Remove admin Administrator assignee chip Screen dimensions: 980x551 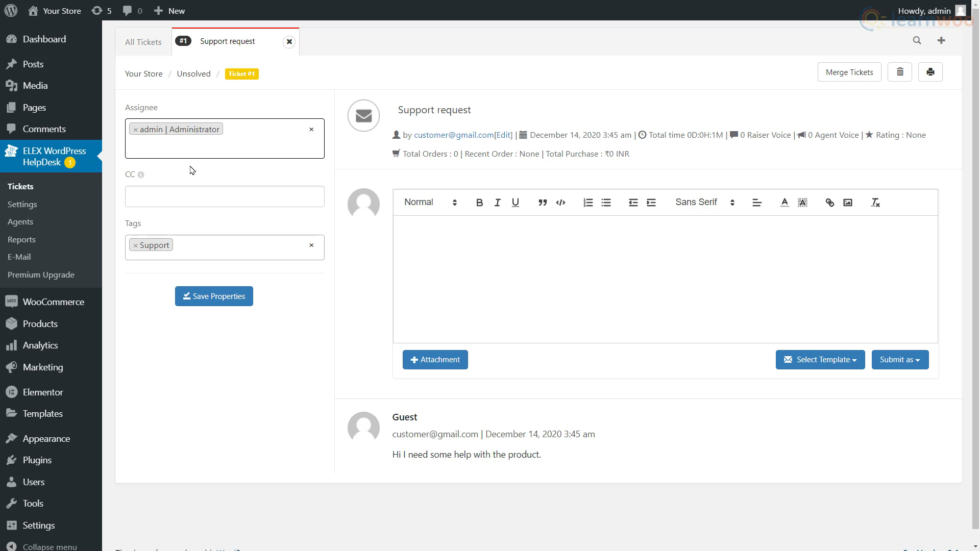tap(135, 130)
